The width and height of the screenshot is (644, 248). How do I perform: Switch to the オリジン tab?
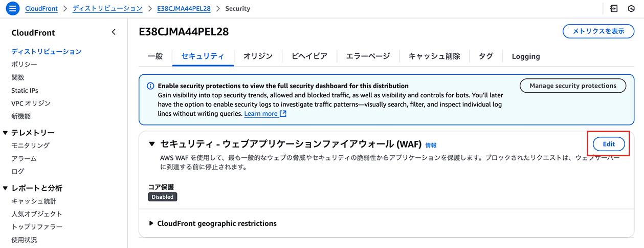258,56
